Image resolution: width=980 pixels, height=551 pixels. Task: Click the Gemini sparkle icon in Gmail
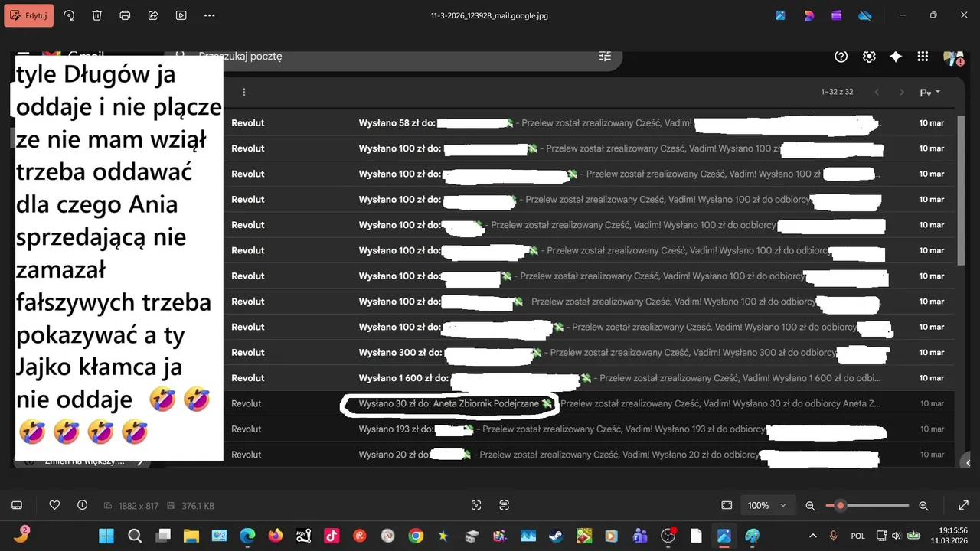896,57
